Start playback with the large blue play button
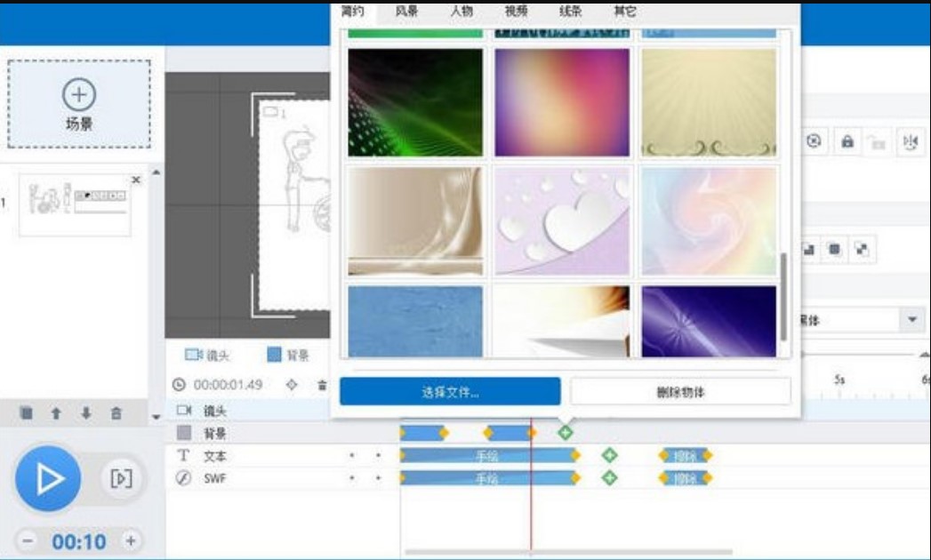The image size is (931, 560). tap(48, 478)
